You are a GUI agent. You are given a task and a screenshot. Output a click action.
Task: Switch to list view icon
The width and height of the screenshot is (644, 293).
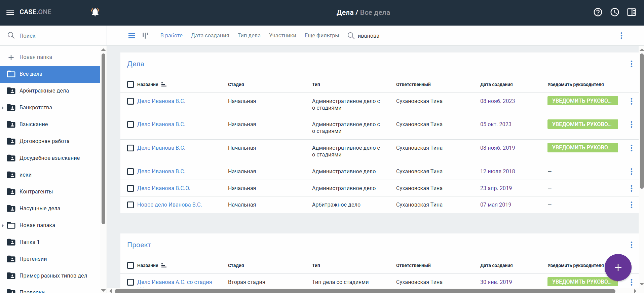click(132, 36)
